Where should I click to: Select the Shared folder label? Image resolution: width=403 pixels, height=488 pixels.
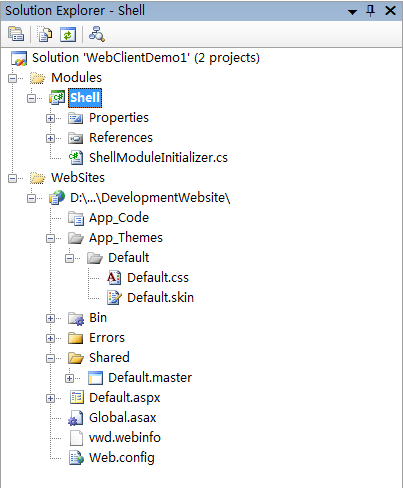pyautogui.click(x=109, y=358)
